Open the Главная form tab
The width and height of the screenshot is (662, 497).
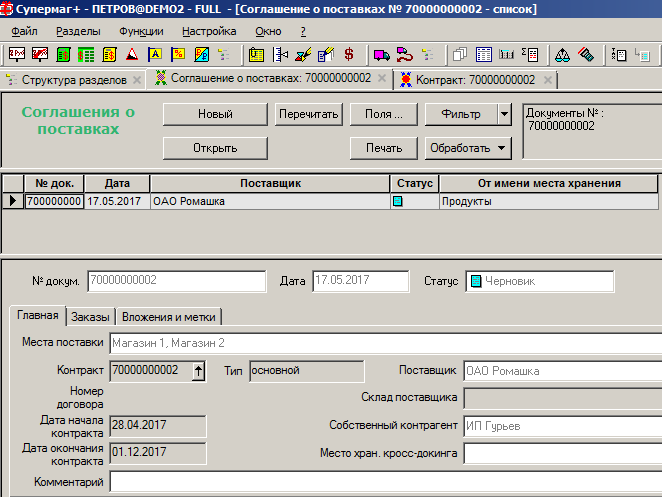(x=38, y=315)
